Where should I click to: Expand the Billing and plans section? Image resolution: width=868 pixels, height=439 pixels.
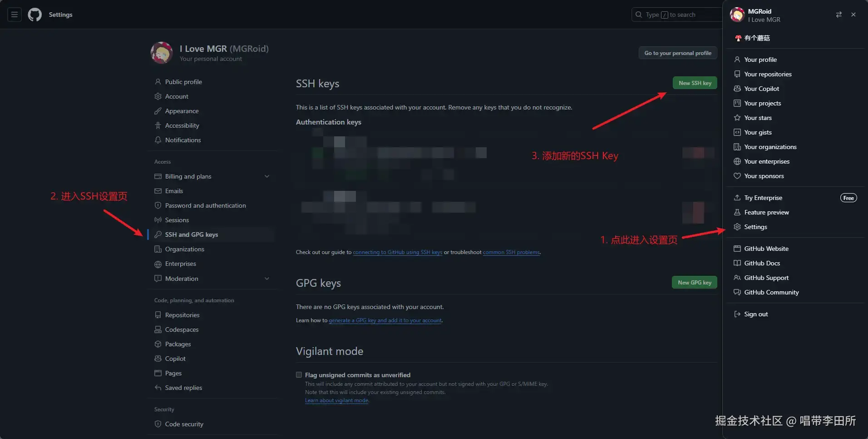pyautogui.click(x=267, y=176)
